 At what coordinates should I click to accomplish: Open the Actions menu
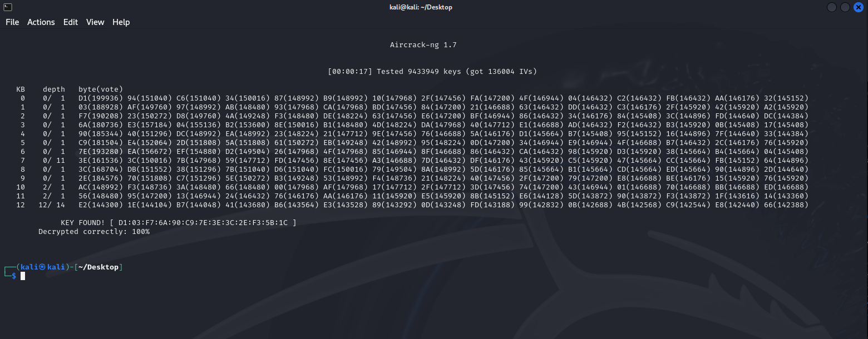click(x=41, y=22)
